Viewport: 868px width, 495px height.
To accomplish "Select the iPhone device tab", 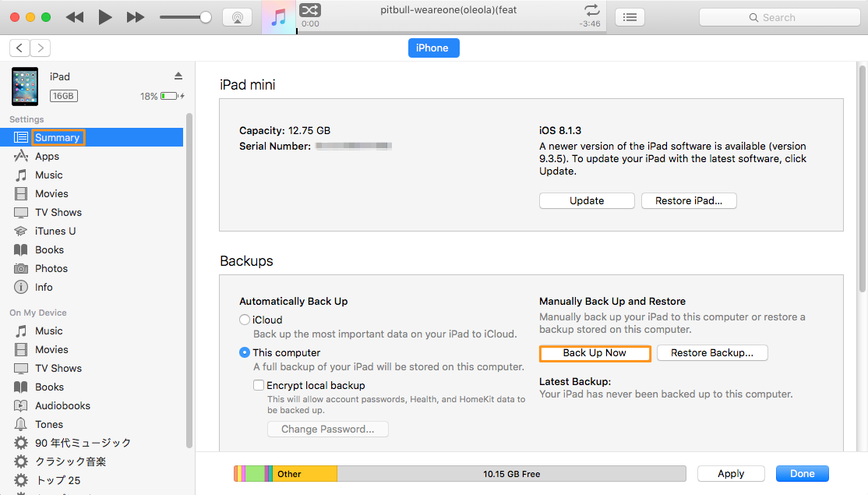I will point(433,48).
